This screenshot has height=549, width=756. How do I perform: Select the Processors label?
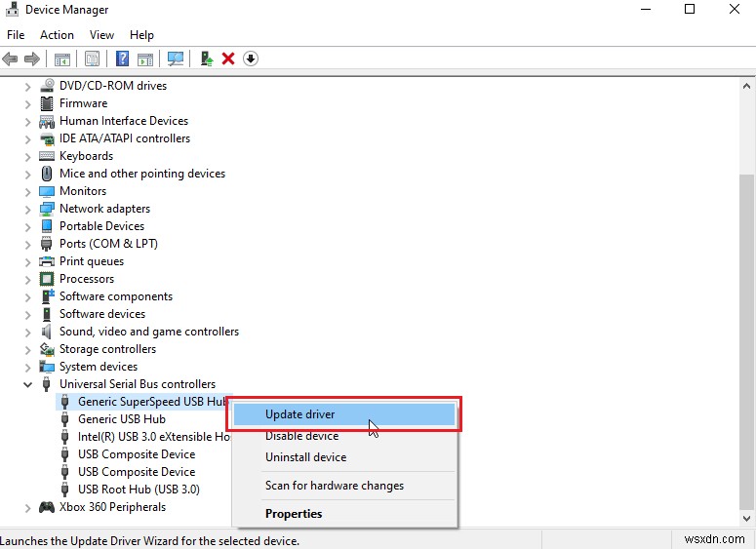[x=87, y=279]
